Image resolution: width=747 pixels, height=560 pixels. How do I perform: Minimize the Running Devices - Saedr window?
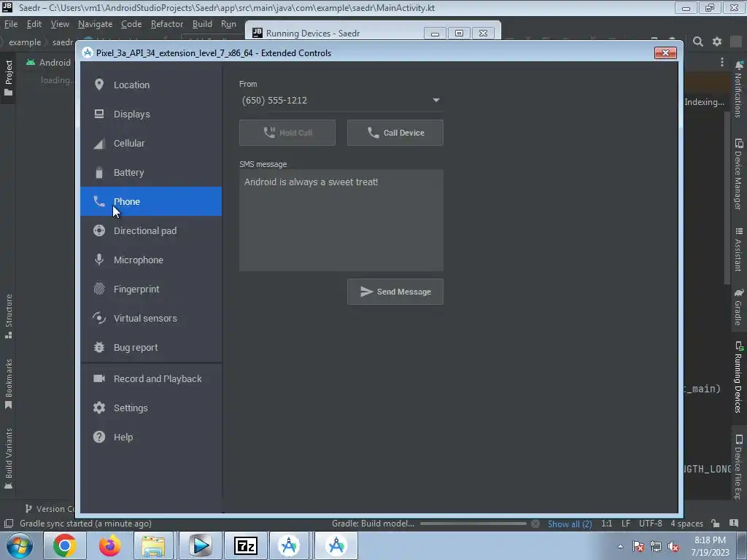click(435, 34)
